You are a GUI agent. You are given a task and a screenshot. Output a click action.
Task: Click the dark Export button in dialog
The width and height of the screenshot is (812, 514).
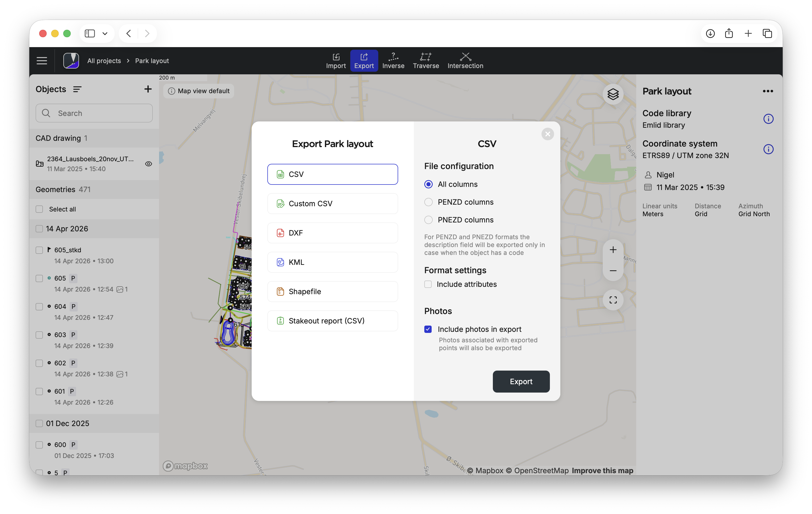click(521, 382)
